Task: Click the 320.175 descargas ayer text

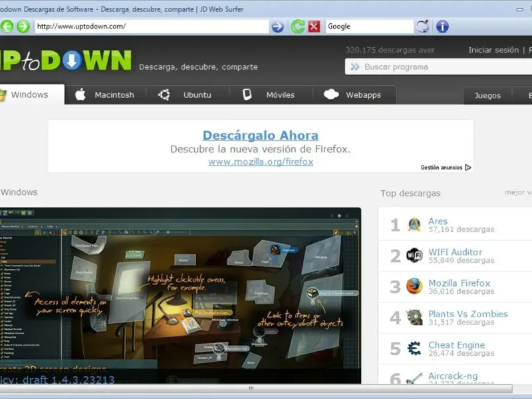Action: 390,51
